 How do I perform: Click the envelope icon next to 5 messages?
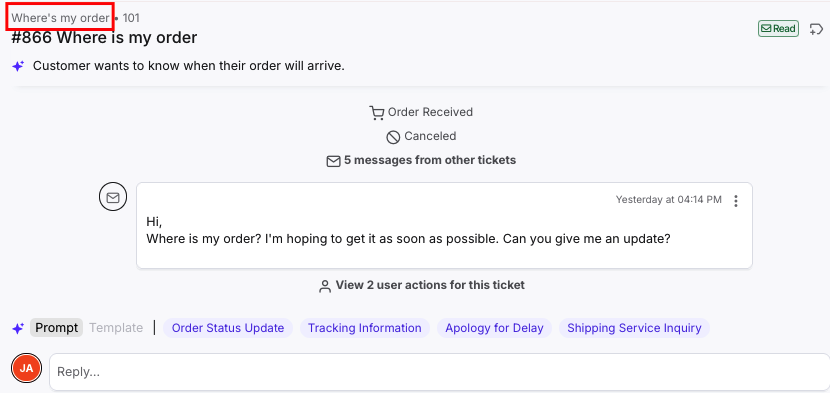(x=333, y=161)
